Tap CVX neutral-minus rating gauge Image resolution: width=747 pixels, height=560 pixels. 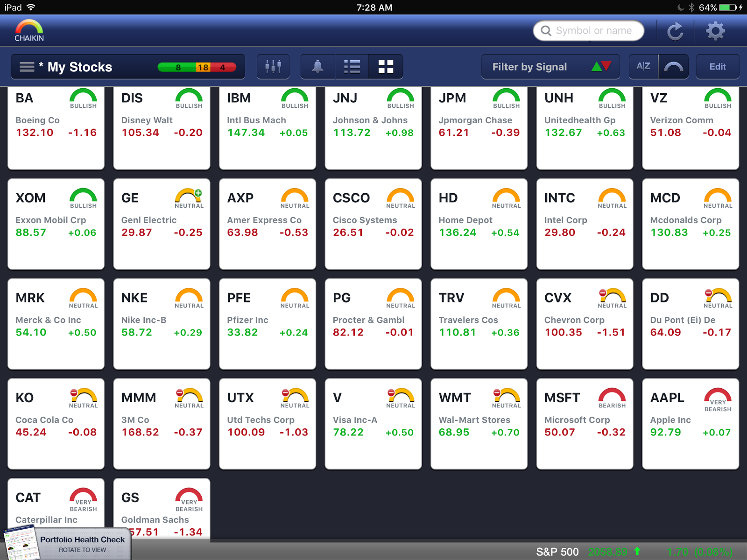point(612,298)
